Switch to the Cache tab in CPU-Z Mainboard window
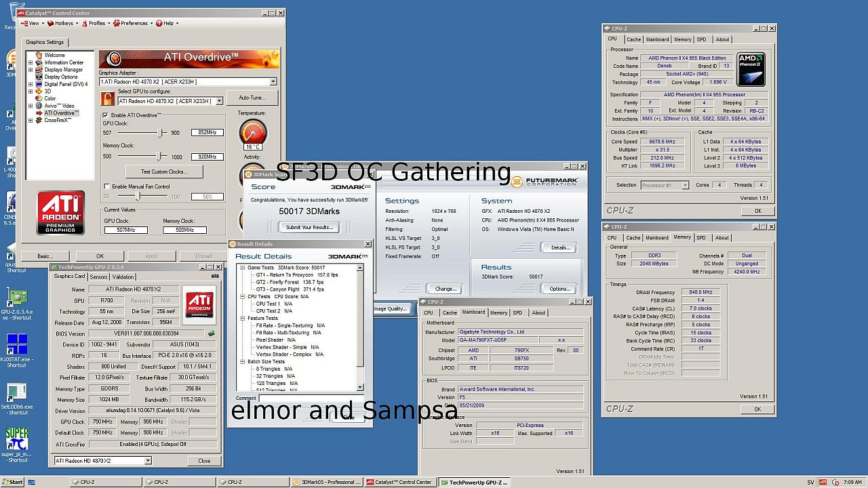Image resolution: width=868 pixels, height=488 pixels. click(x=450, y=312)
